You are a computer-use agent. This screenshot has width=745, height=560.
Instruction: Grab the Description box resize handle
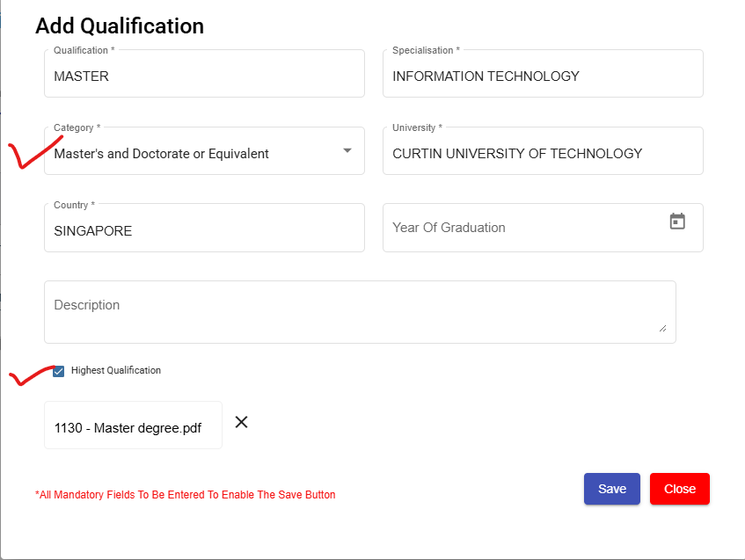tap(663, 329)
